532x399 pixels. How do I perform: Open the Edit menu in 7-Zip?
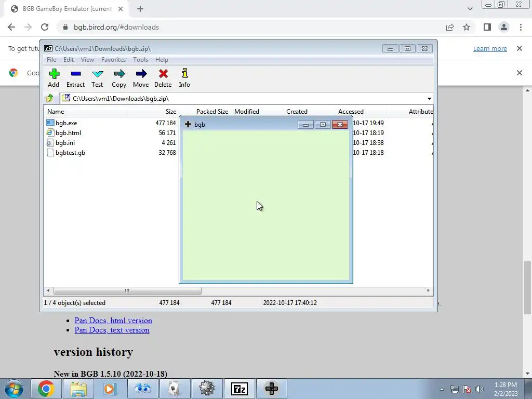coord(69,60)
